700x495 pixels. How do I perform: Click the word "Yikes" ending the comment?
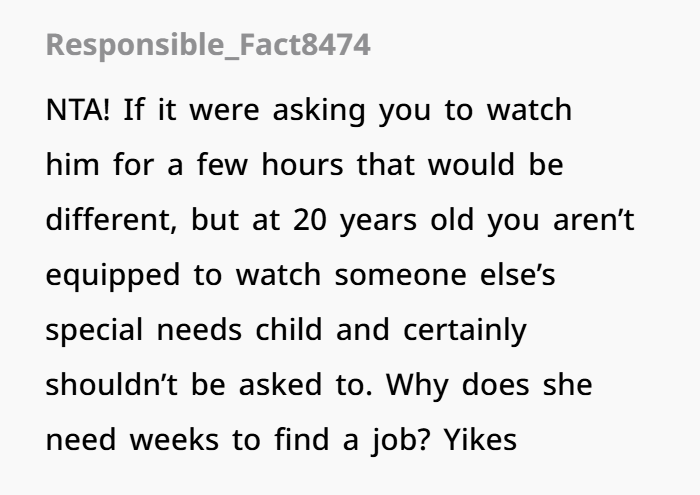click(x=480, y=440)
